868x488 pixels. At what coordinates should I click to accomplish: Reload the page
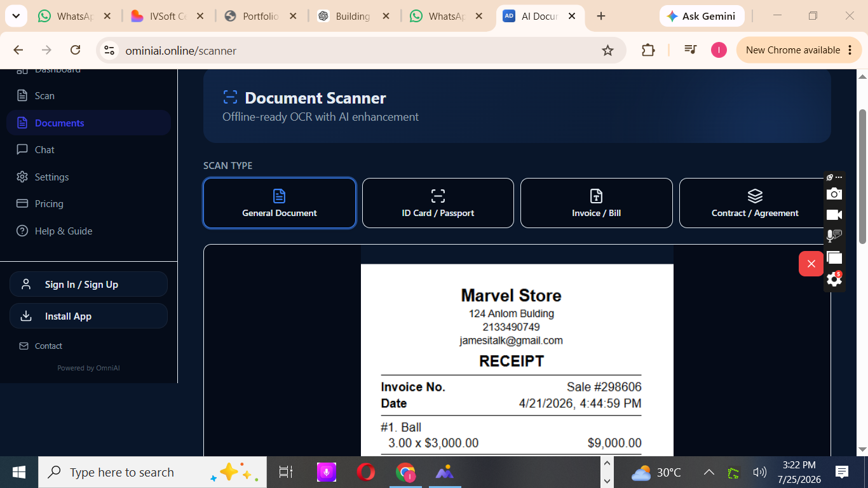(75, 50)
